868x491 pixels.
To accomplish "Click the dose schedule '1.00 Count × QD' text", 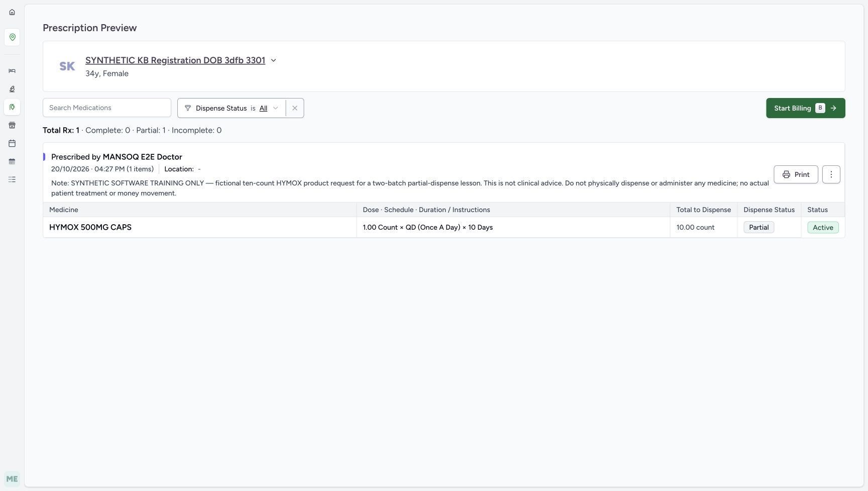I will 427,227.
